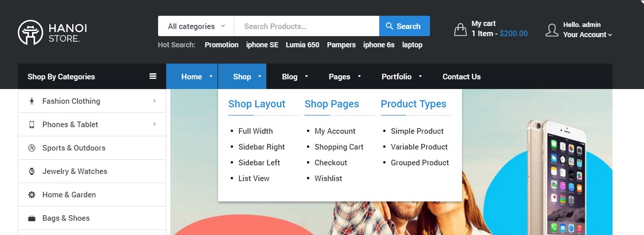The height and width of the screenshot is (235, 644).
Task: Expand Fashion Clothing submenu arrow
Action: pos(154,101)
